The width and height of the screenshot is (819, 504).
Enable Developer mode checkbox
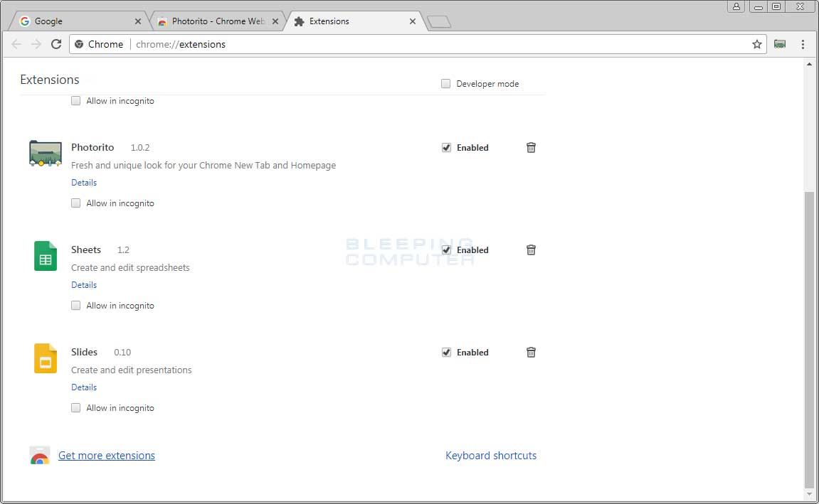(x=445, y=83)
